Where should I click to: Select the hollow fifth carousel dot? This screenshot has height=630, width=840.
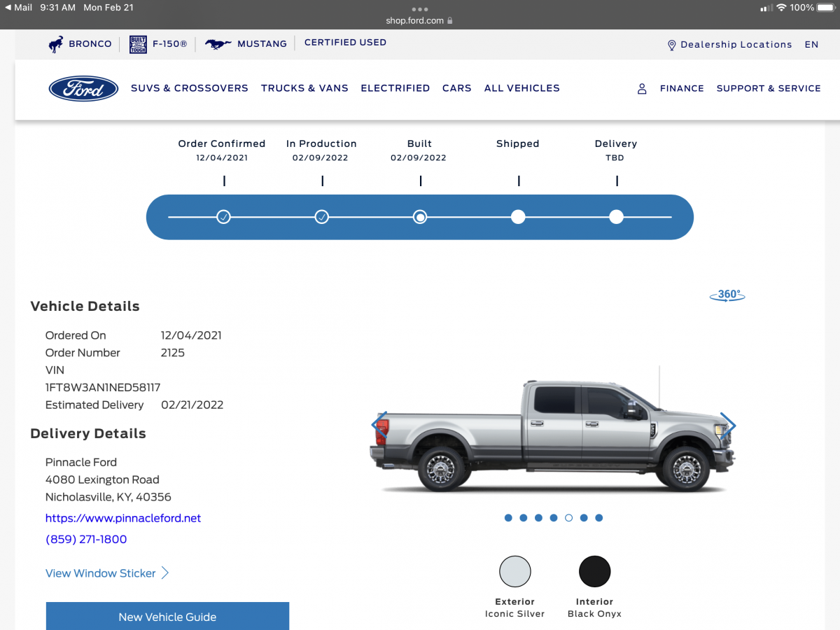tap(568, 518)
